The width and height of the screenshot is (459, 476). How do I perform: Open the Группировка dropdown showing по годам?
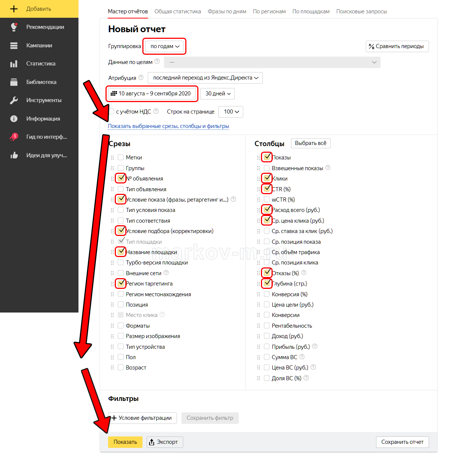pos(165,46)
